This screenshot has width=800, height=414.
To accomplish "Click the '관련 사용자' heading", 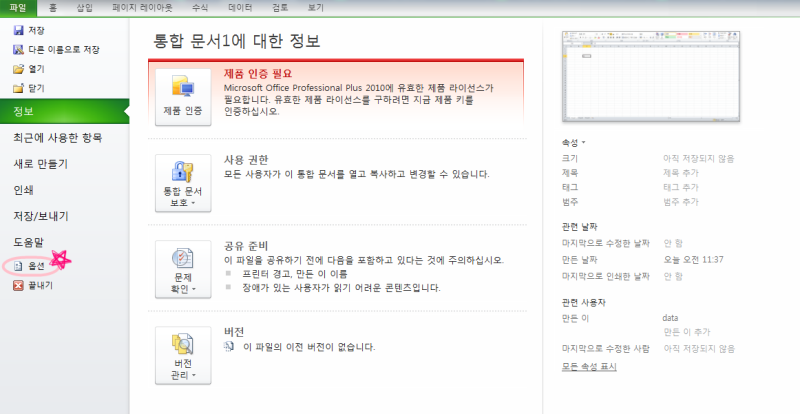I will click(x=583, y=302).
